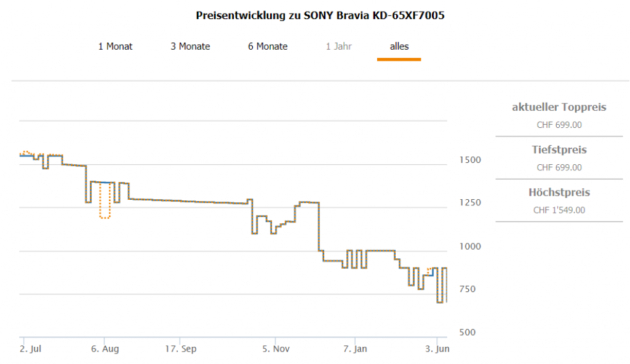Select the alles time range tab
This screenshot has height=364, width=630.
tap(399, 46)
